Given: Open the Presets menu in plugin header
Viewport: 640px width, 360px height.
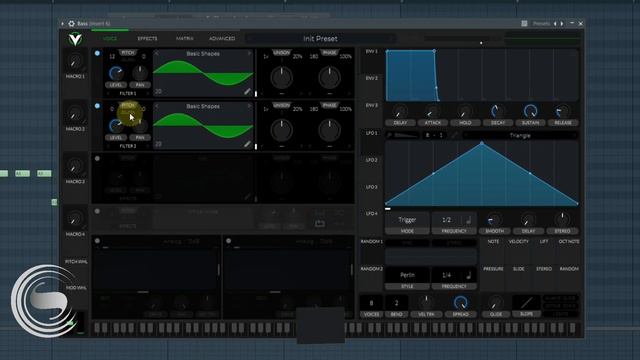Looking at the screenshot, I should 541,24.
